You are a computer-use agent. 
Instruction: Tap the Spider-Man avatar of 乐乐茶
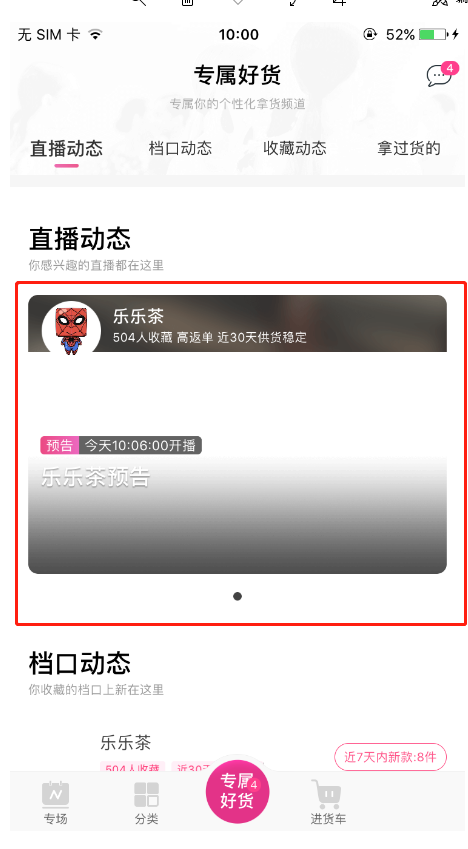[71, 328]
